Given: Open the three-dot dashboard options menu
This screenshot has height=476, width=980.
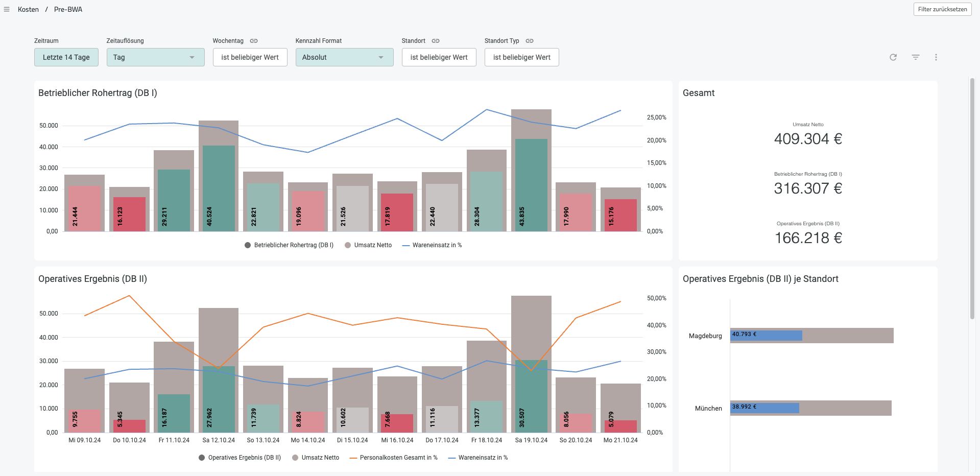Looking at the screenshot, I should (936, 57).
